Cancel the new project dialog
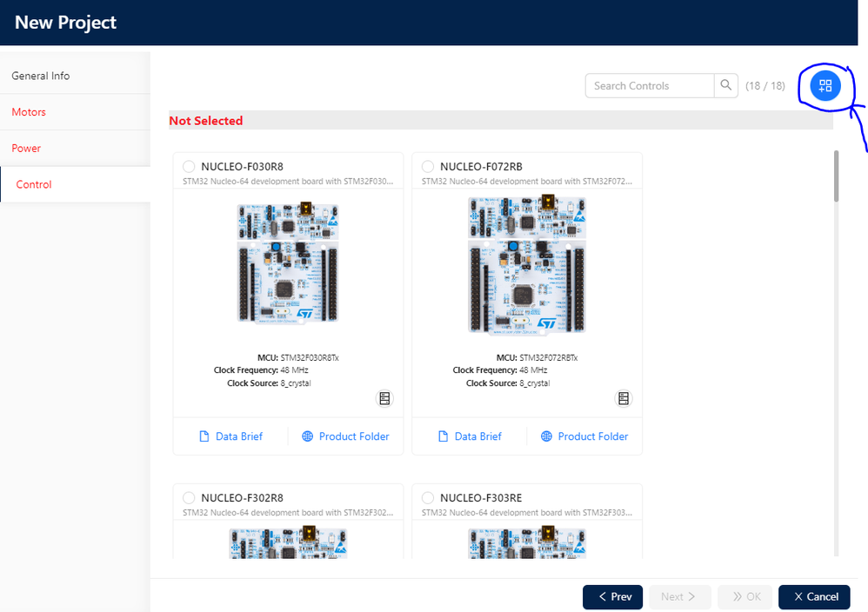Viewport: 868px width, 612px height. (x=814, y=597)
